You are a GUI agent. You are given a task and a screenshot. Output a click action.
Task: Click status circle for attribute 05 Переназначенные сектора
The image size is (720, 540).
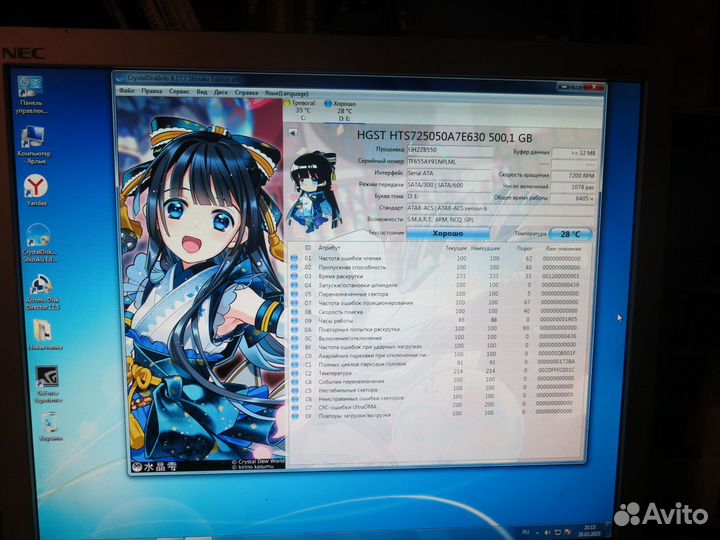(x=294, y=294)
